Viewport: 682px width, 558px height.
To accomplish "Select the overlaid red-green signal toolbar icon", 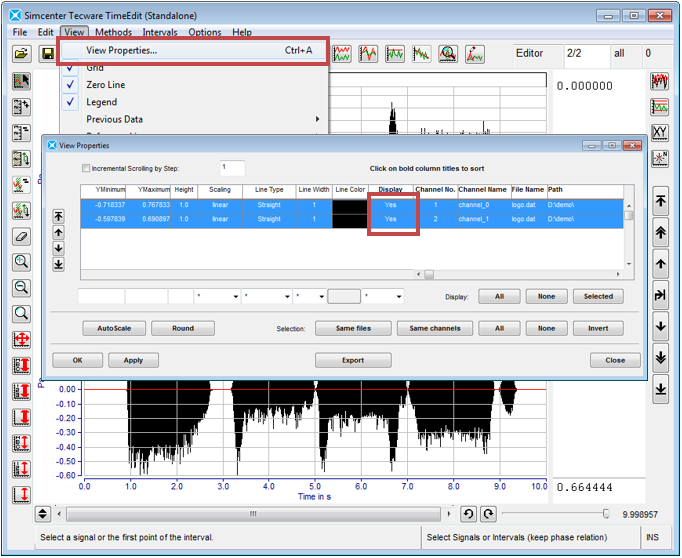I will click(x=368, y=54).
